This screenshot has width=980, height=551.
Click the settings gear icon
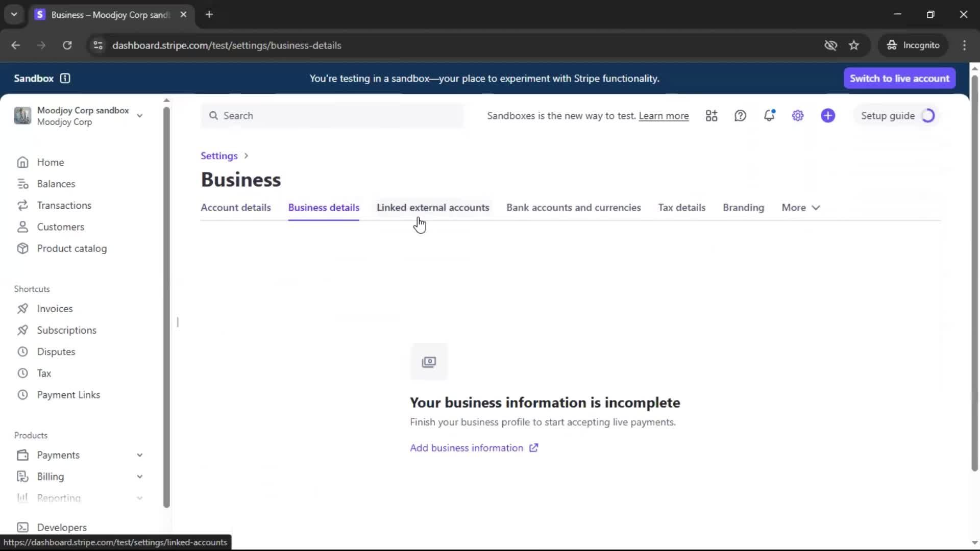pyautogui.click(x=798, y=116)
